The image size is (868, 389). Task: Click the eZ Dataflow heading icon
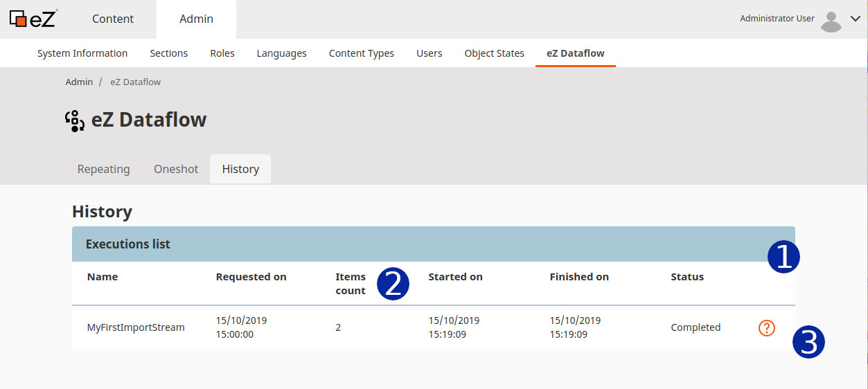tap(76, 120)
